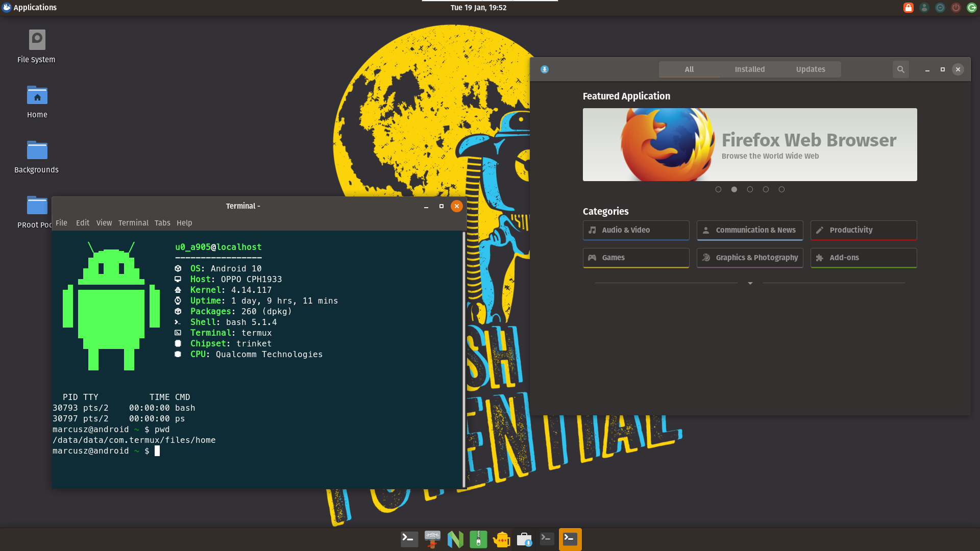Open the package installer briefcase dock icon
Viewport: 980px width, 551px height.
524,539
